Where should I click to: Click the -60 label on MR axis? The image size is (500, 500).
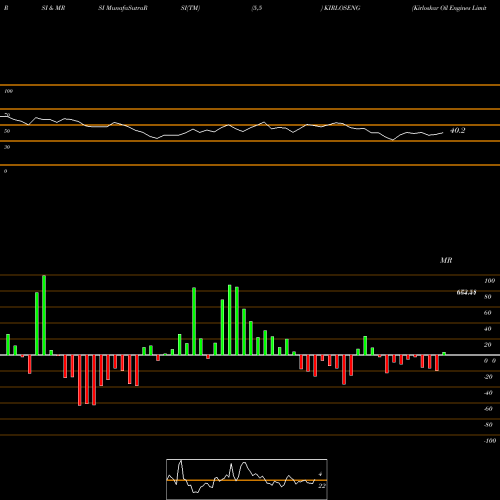click(488, 409)
